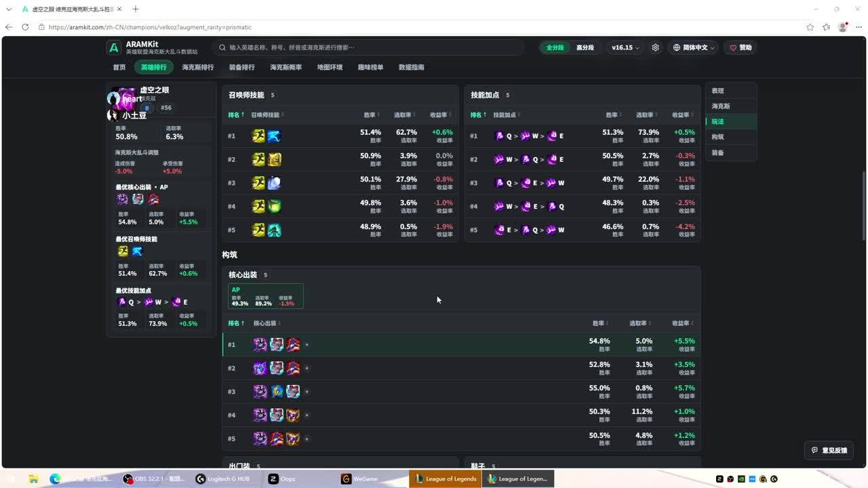Screen dimensions: 868x488
Task: Click the blue second spell icon in summoner row #1
Action: [274, 136]
